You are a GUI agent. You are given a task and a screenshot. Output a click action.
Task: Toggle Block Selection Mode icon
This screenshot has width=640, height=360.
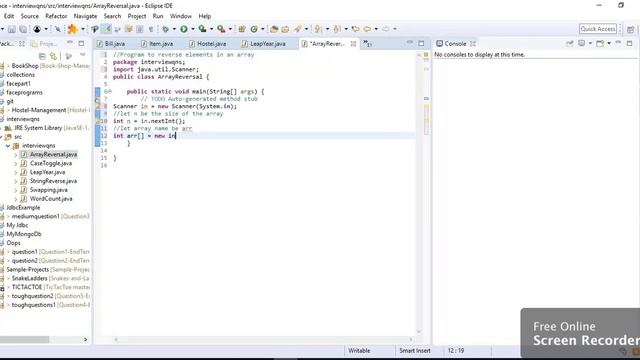(x=140, y=29)
